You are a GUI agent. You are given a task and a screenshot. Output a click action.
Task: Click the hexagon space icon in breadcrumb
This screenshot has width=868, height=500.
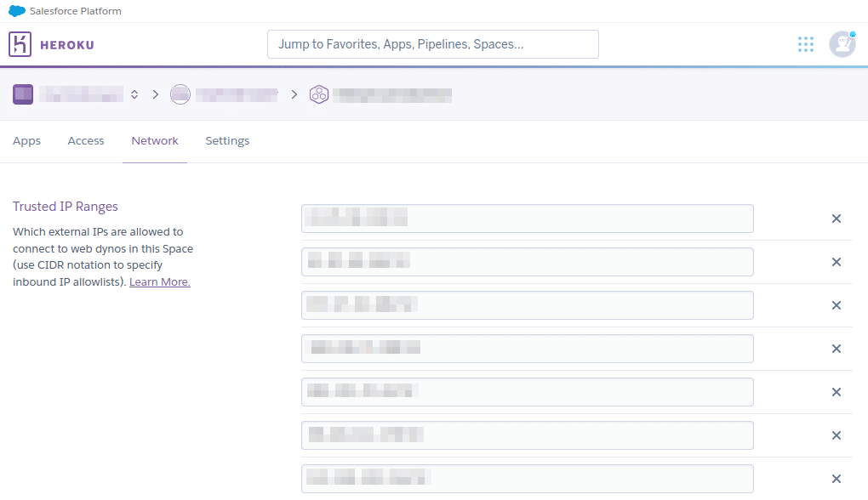(318, 94)
